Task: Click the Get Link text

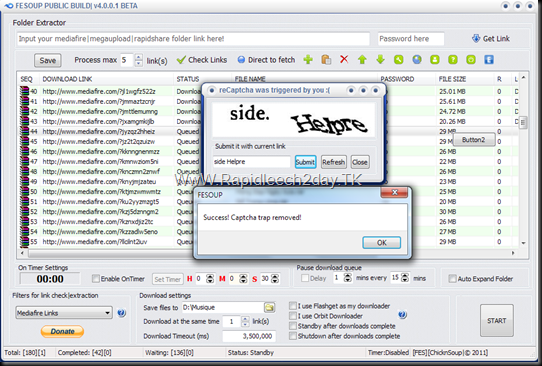Action: [x=496, y=39]
